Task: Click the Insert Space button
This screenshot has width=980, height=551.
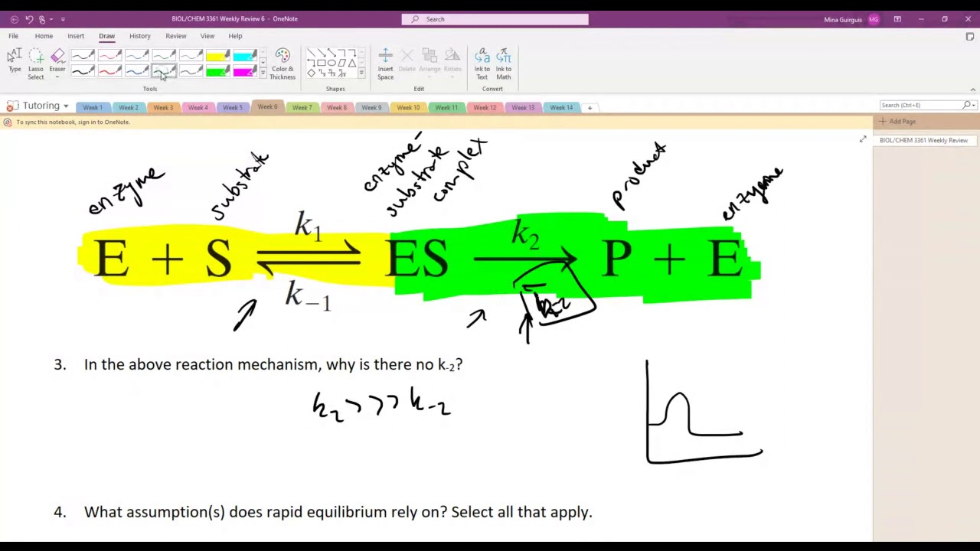Action: tap(385, 64)
